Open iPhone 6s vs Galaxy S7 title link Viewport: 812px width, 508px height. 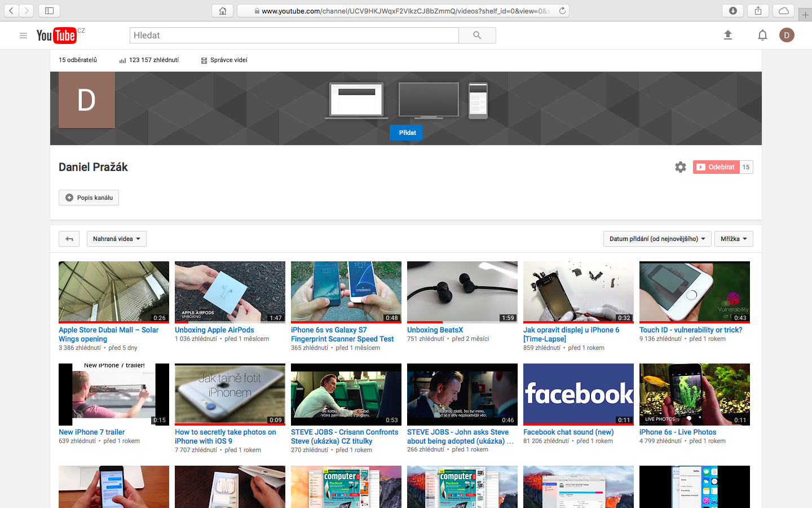pos(342,334)
